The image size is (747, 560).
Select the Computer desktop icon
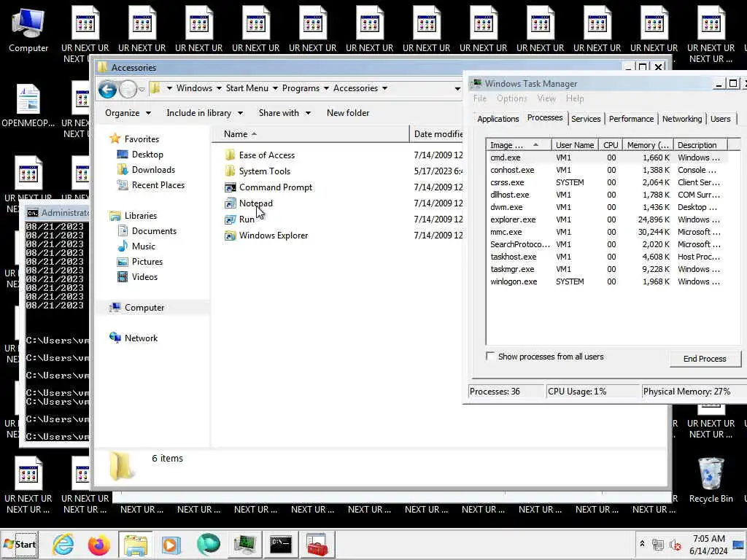point(28,29)
